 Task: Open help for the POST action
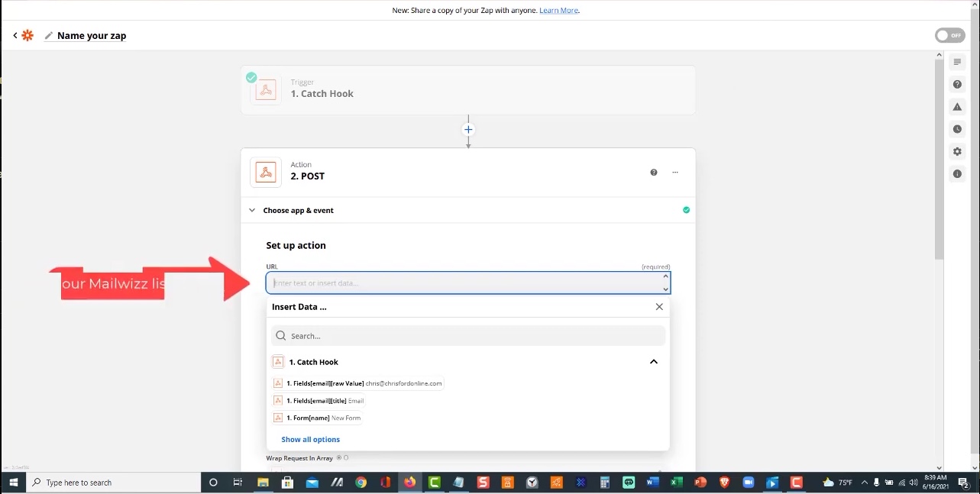(654, 173)
